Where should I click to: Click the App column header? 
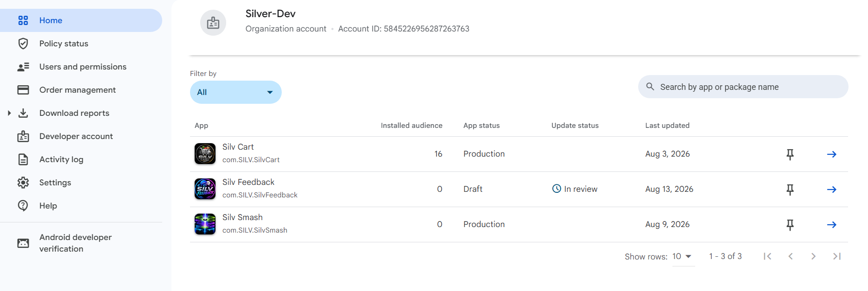201,126
